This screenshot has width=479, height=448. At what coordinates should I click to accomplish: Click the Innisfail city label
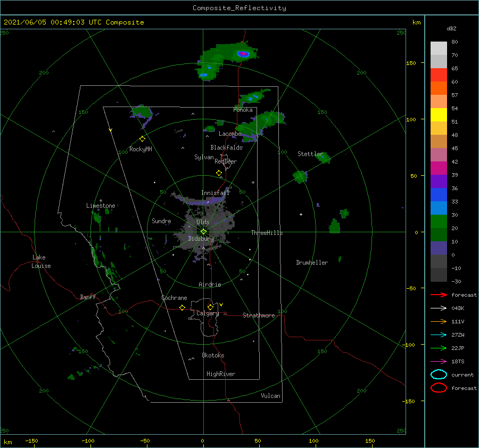coord(215,193)
